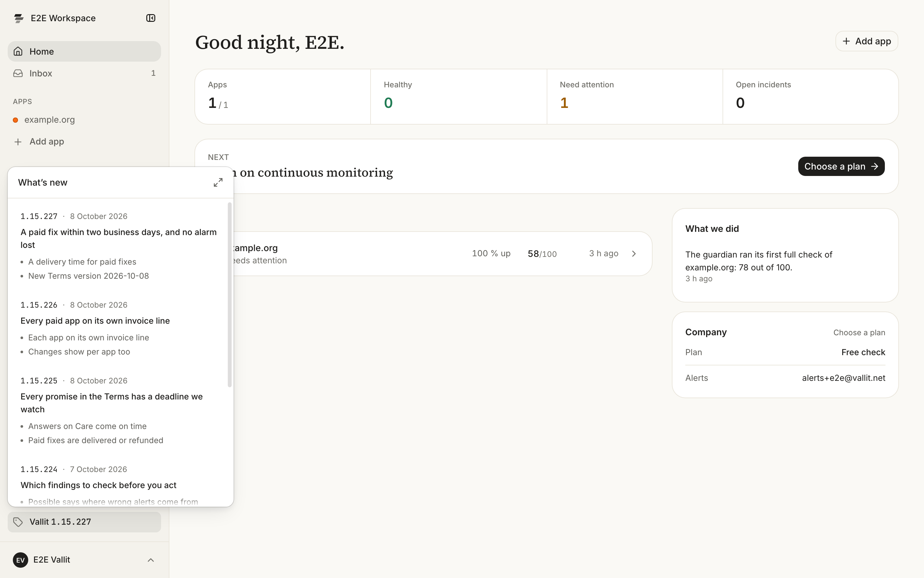Viewport: 924px width, 578px height.
Task: Click 'New Terms version 2026-10-08' bullet
Action: pyautogui.click(x=89, y=276)
